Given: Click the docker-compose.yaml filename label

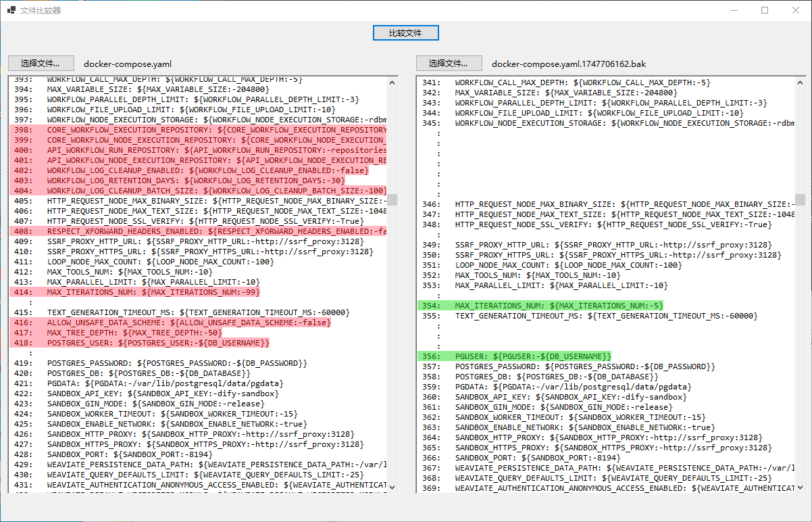Looking at the screenshot, I should pos(128,64).
